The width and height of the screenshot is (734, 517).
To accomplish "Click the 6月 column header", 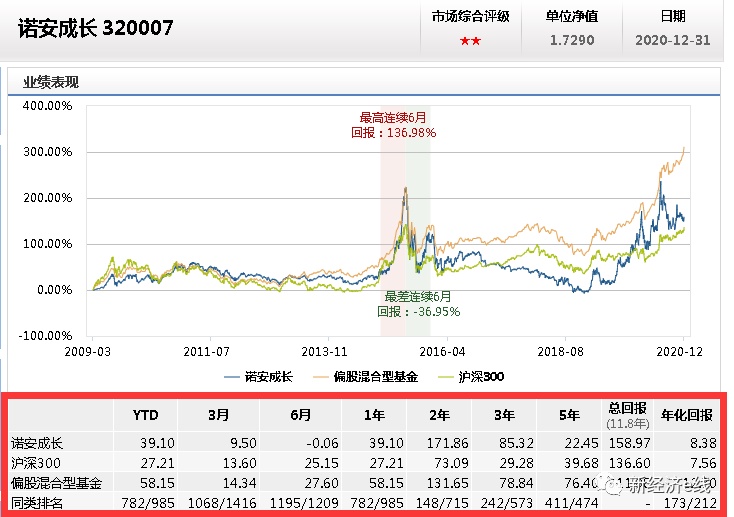I will click(x=301, y=415).
